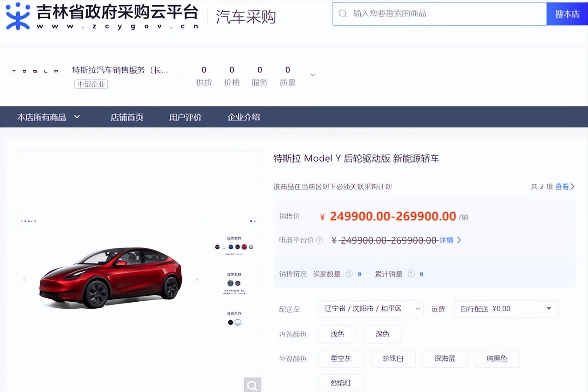Click product title 特斯拉 Model Y 后轮驱动版
Image resolution: width=588 pixels, height=392 pixels.
[356, 158]
